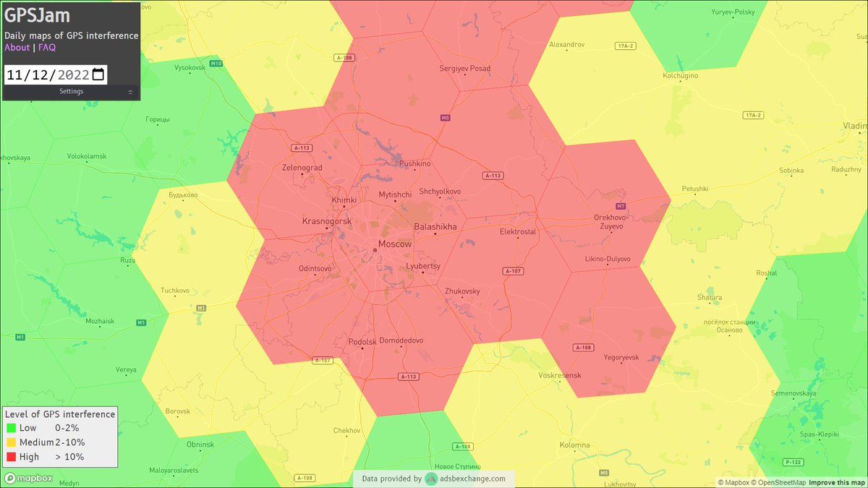Viewport: 868px width, 488px height.
Task: Click the Settings hamburger icon
Action: pos(130,92)
